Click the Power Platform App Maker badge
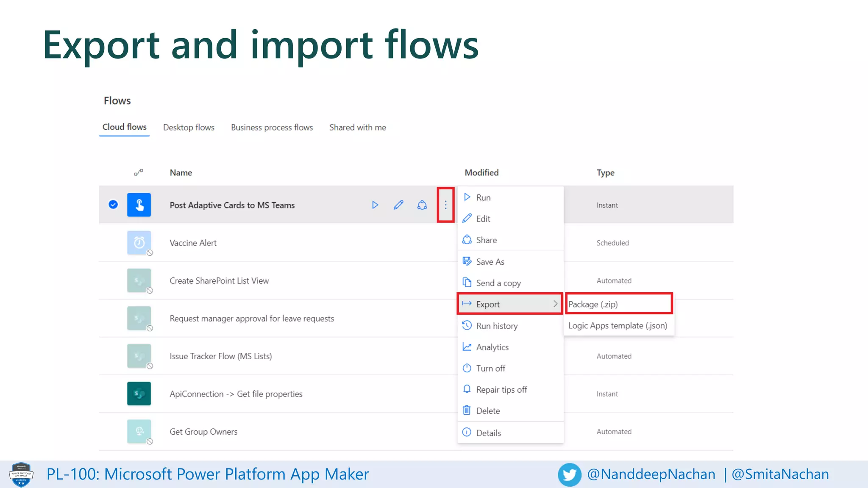The width and height of the screenshot is (868, 488). tap(21, 474)
